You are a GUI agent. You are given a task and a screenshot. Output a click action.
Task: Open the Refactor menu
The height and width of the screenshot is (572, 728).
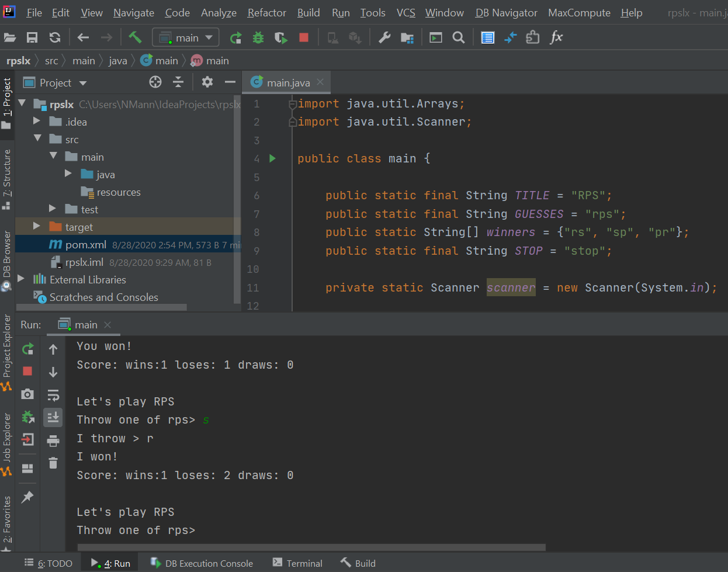point(266,12)
